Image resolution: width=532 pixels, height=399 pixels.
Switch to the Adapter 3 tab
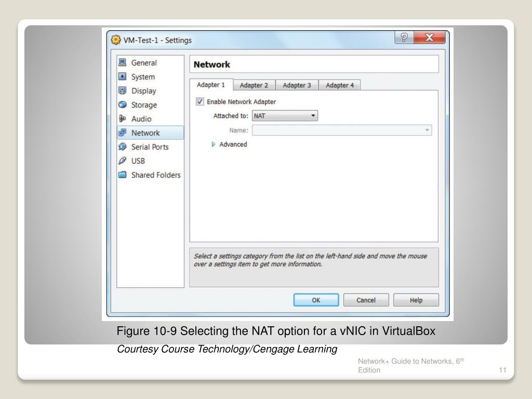(x=297, y=85)
